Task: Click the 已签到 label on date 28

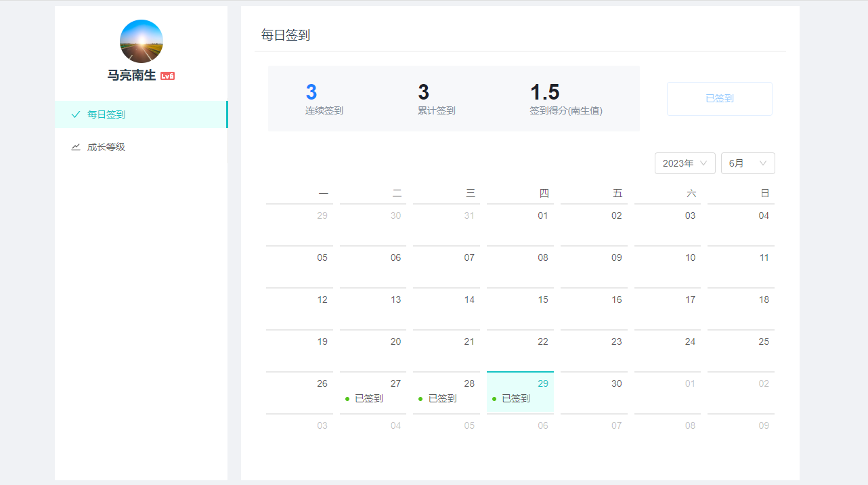Action: coord(442,399)
